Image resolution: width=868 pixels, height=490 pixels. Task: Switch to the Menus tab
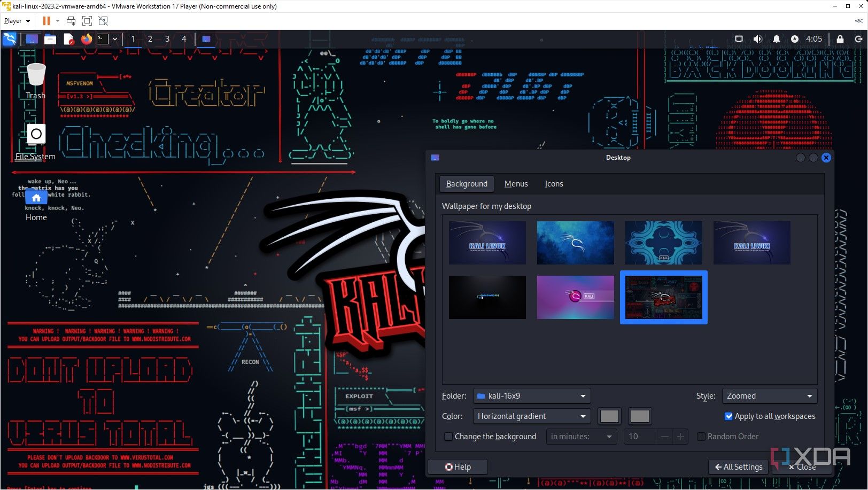(516, 184)
